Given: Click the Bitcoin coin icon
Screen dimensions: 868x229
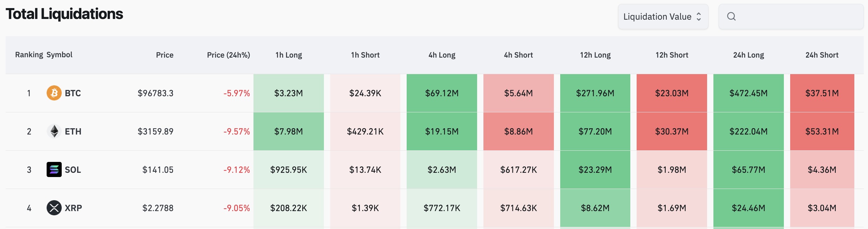Looking at the screenshot, I should coord(54,93).
